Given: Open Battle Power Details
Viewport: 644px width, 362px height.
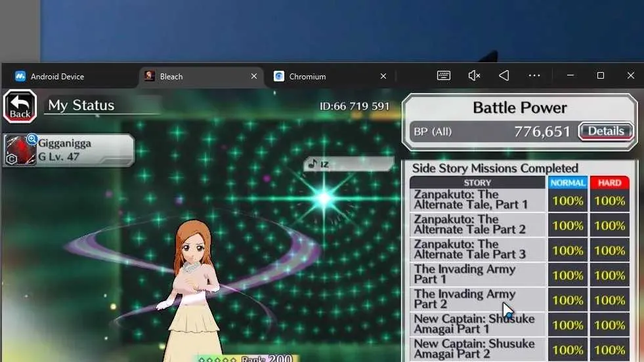Looking at the screenshot, I should pos(606,131).
